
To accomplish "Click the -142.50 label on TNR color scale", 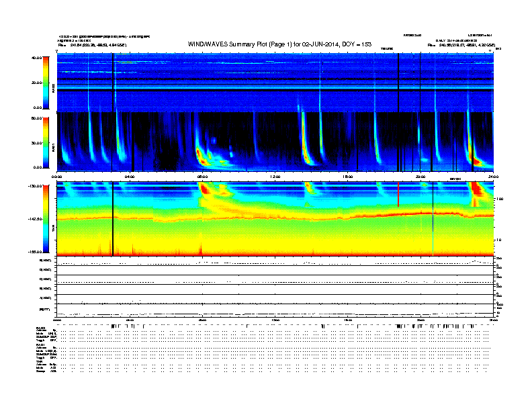I will [35, 219].
